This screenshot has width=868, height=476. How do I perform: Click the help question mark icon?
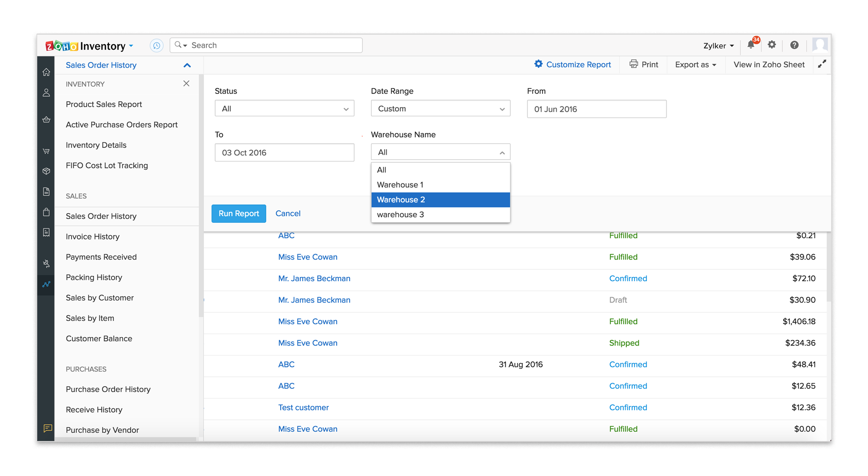(794, 45)
